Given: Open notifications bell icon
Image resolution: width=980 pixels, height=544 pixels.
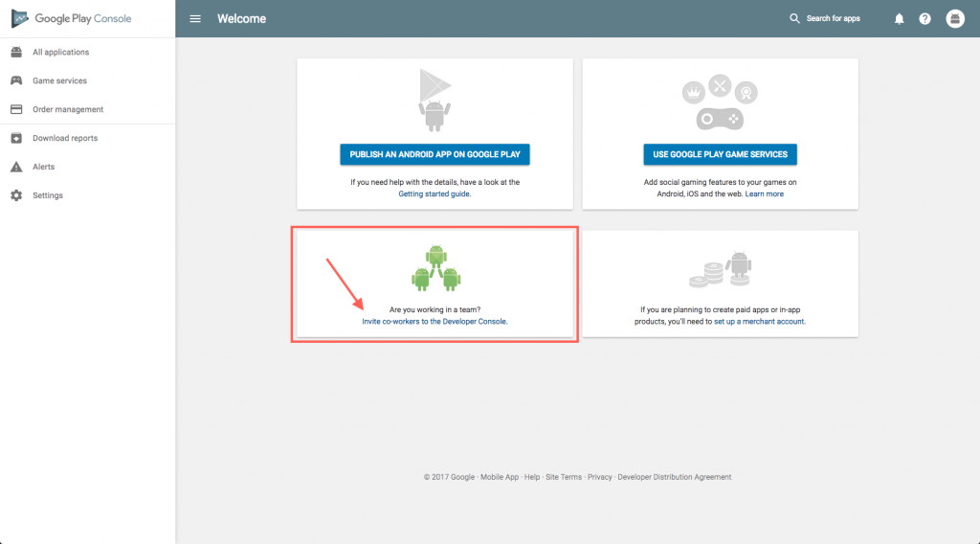Looking at the screenshot, I should 899,19.
